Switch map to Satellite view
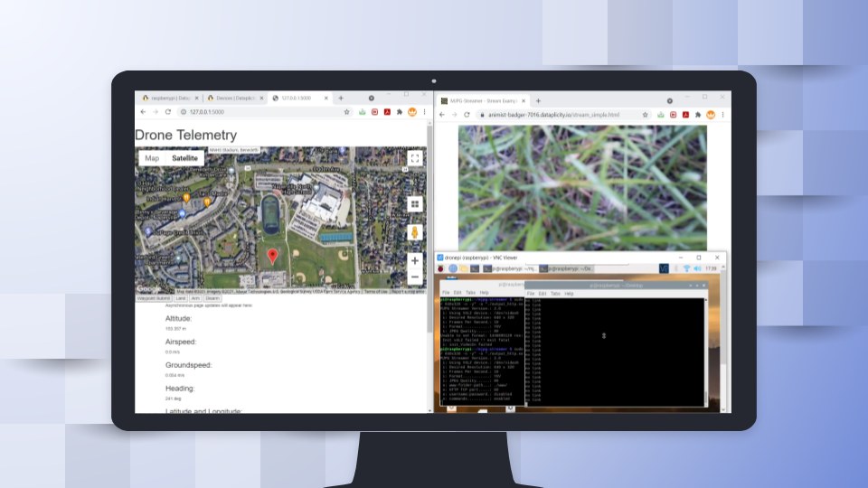 (x=184, y=158)
